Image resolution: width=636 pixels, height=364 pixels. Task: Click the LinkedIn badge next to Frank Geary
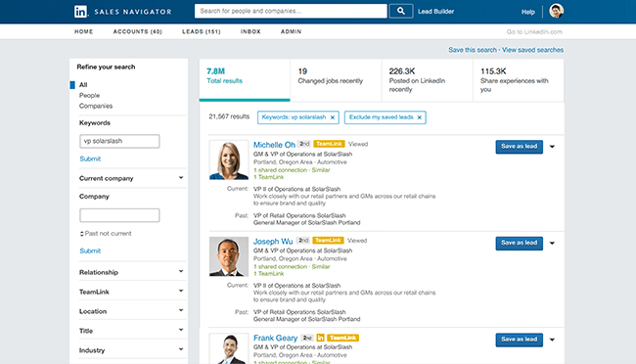coord(320,338)
